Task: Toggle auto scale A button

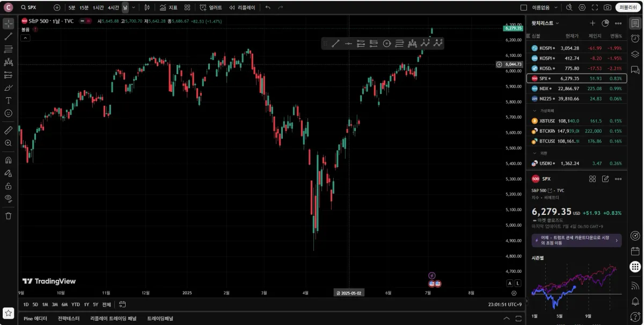Action: point(510,283)
